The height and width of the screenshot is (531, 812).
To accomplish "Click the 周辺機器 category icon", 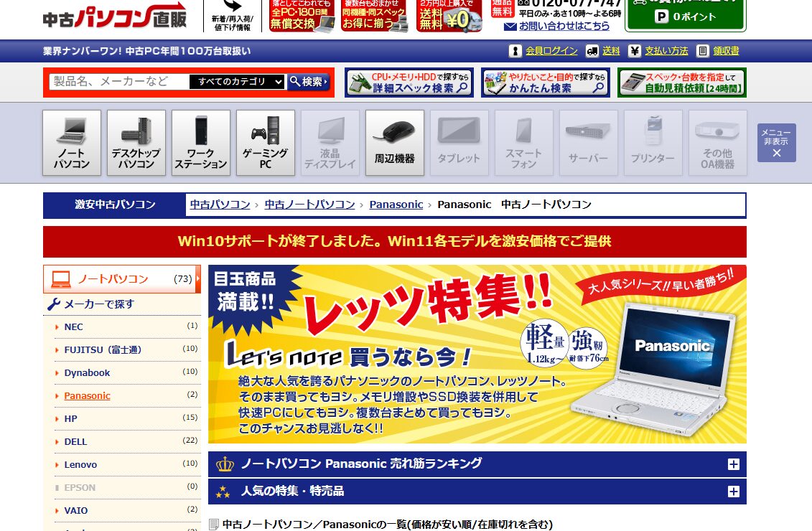I will pos(394,142).
